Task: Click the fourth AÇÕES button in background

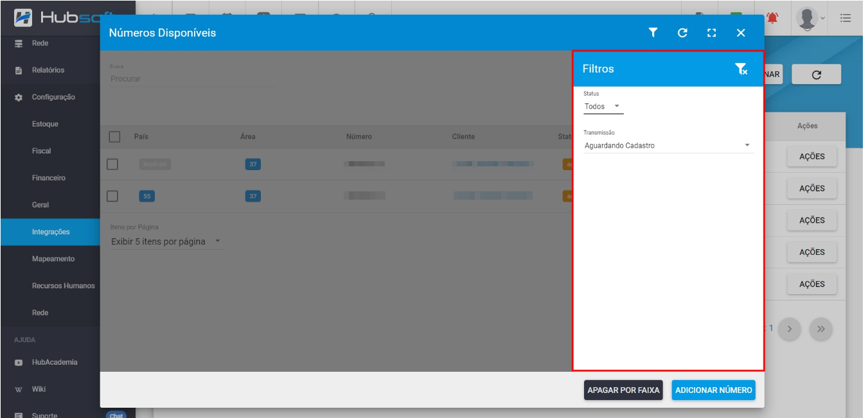Action: click(812, 252)
